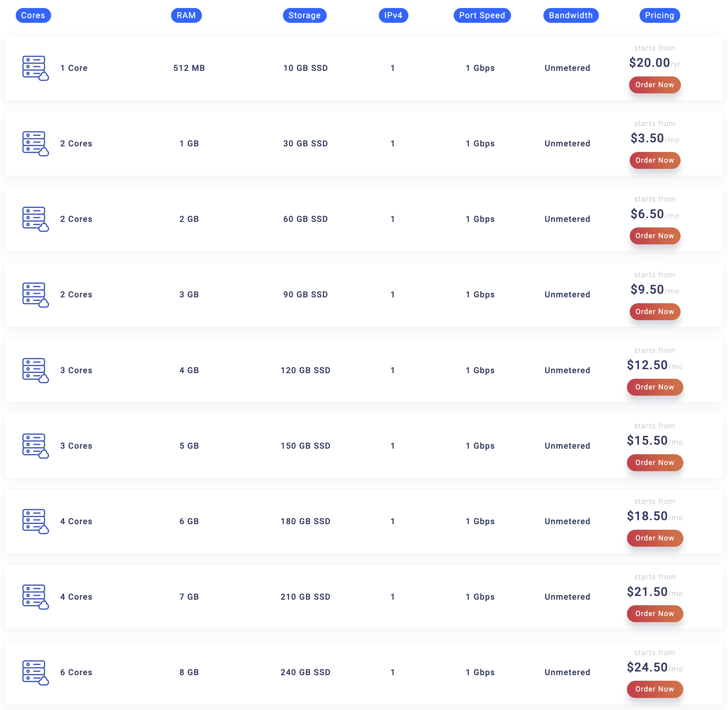Order the $15.50 per month plan

pos(655,463)
